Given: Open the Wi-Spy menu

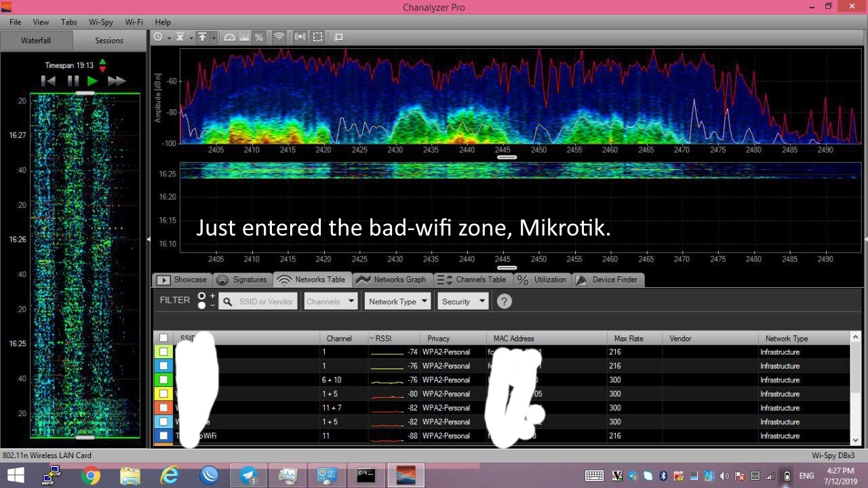Looking at the screenshot, I should (100, 22).
